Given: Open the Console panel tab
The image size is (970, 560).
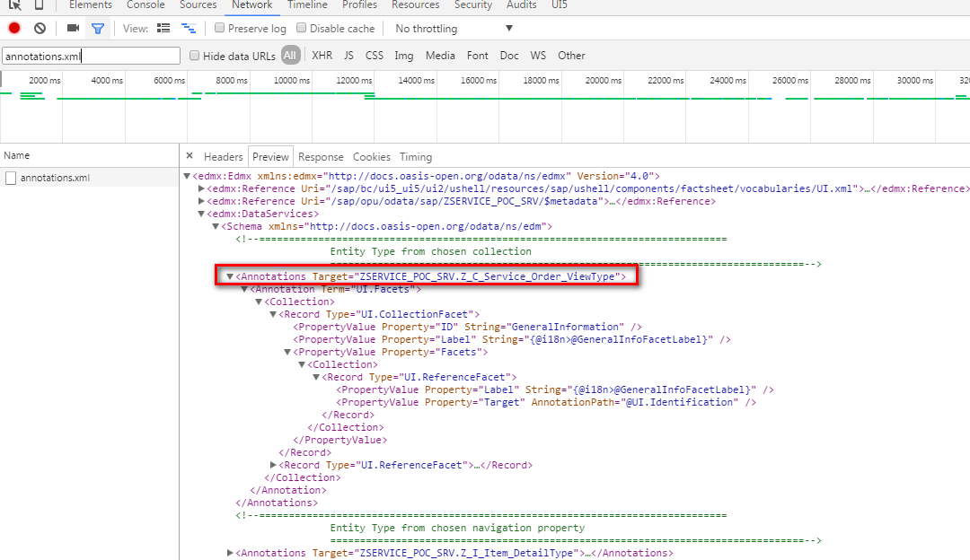Looking at the screenshot, I should point(145,5).
